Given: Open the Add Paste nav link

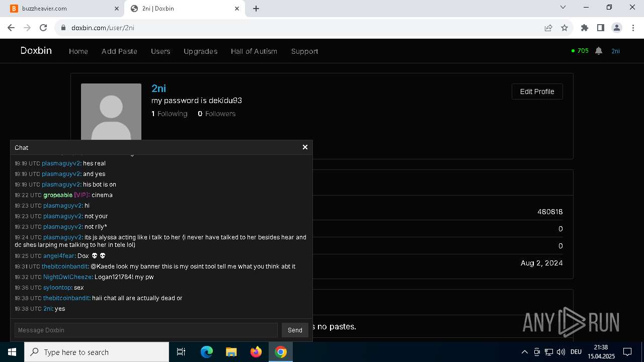Looking at the screenshot, I should pyautogui.click(x=119, y=51).
